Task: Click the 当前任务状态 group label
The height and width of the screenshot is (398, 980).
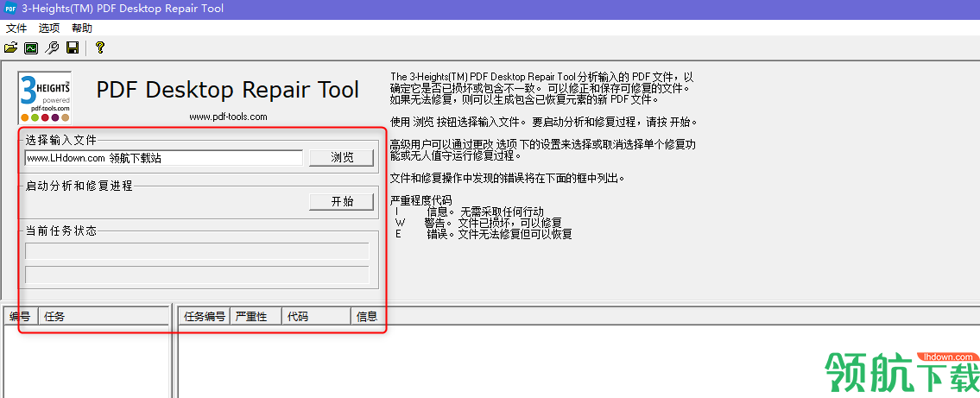Action: [61, 230]
